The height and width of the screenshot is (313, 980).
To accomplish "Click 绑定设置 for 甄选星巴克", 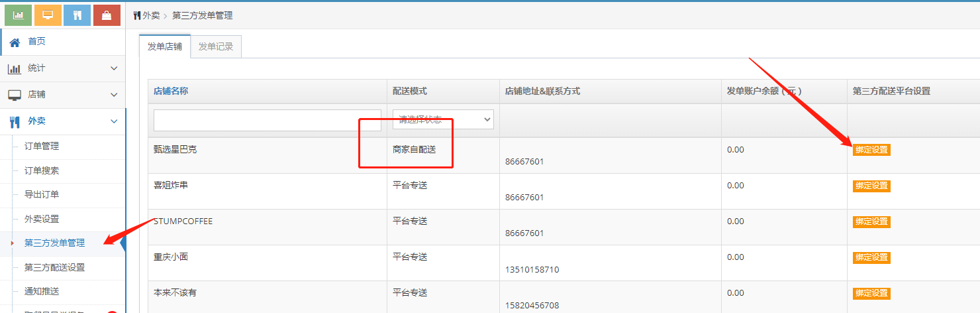I will click(871, 150).
